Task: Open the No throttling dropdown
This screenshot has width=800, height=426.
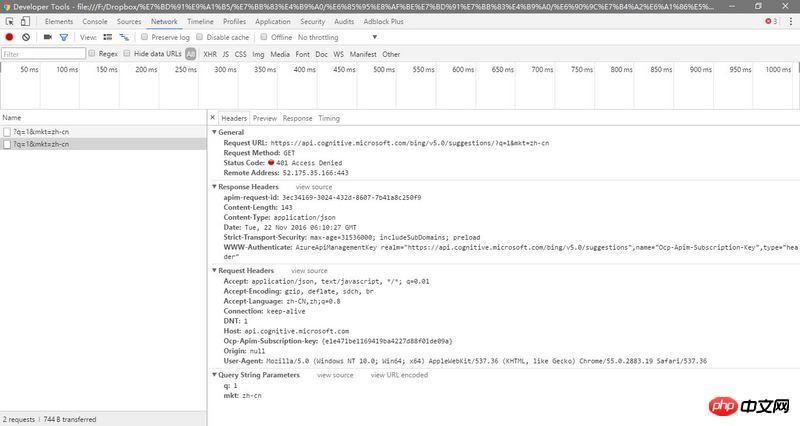Action: pyautogui.click(x=338, y=37)
